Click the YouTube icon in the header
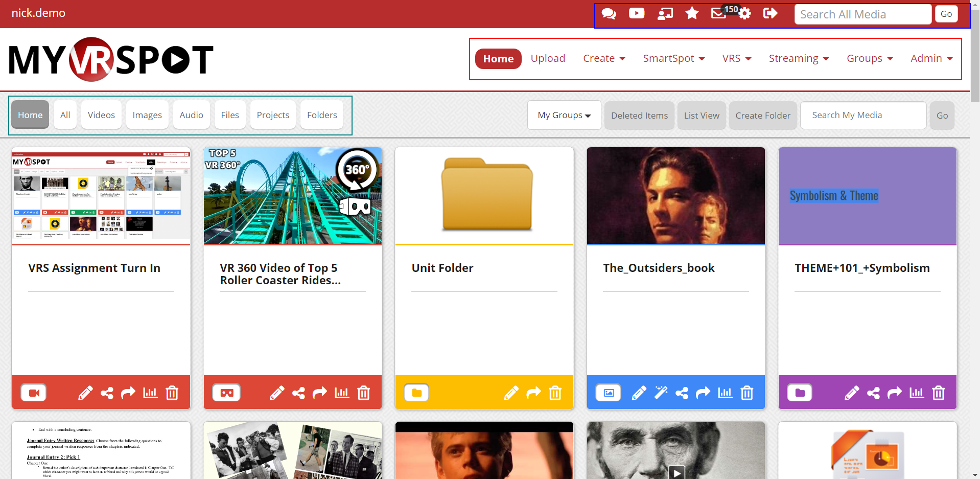 (x=636, y=13)
